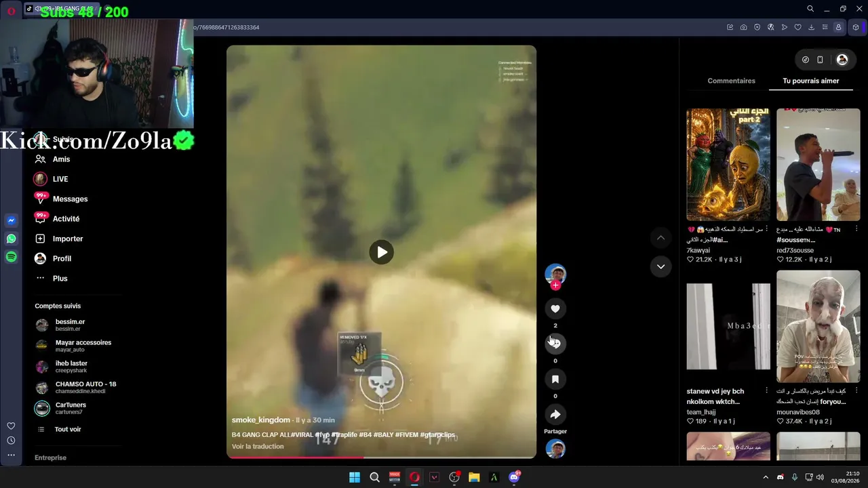Click the #trapilfe hashtag in the caption
868x488 pixels.
344,435
